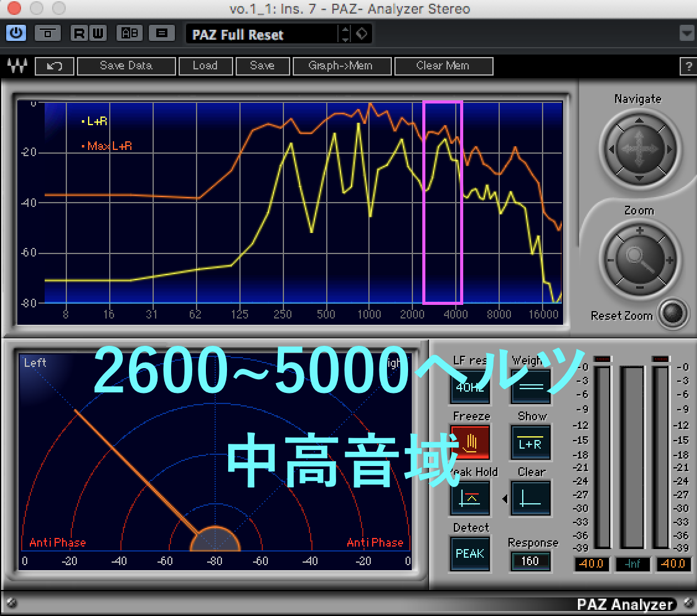Click the 4000 Hz frequency axis label
Image resolution: width=697 pixels, height=616 pixels.
click(456, 314)
